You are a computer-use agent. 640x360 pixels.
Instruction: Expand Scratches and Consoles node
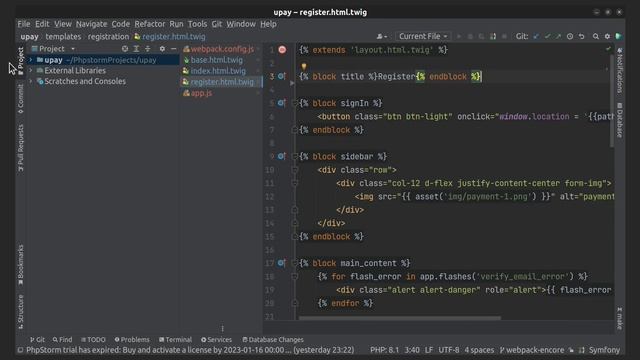31,81
